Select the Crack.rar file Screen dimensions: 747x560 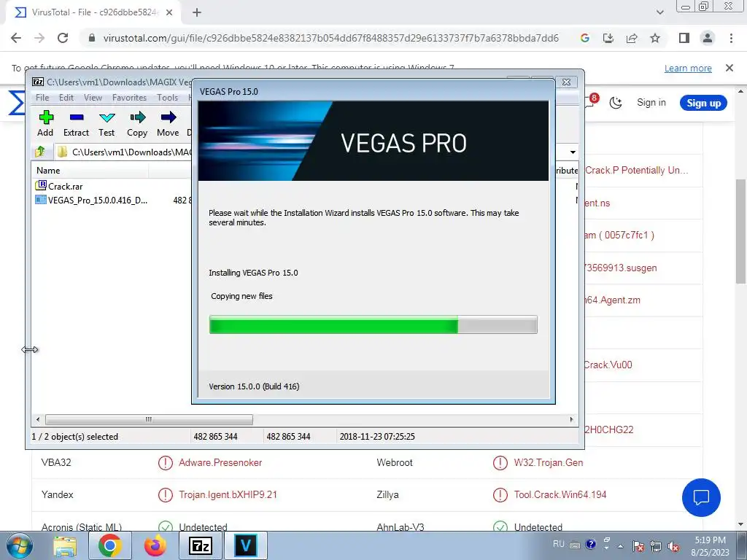[x=60, y=186]
